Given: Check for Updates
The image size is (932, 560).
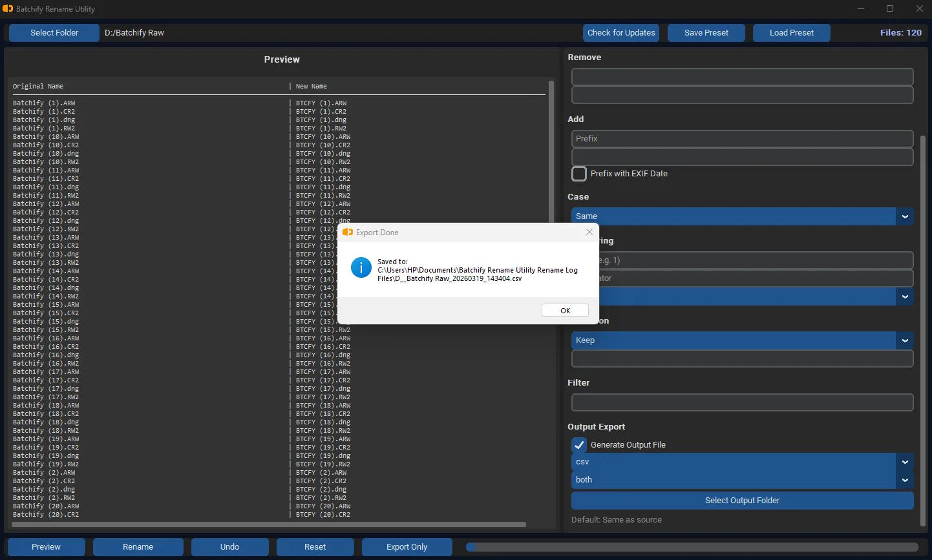Looking at the screenshot, I should click(x=620, y=32).
